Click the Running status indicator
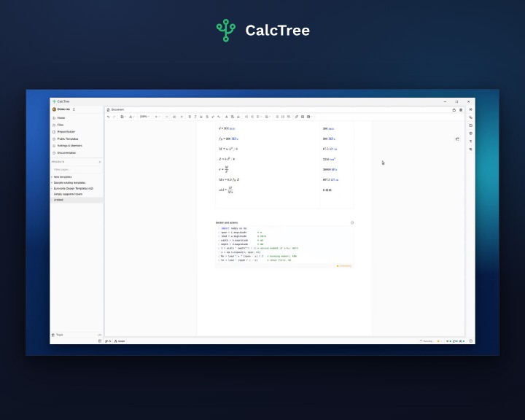525x420 pixels. coord(427,341)
